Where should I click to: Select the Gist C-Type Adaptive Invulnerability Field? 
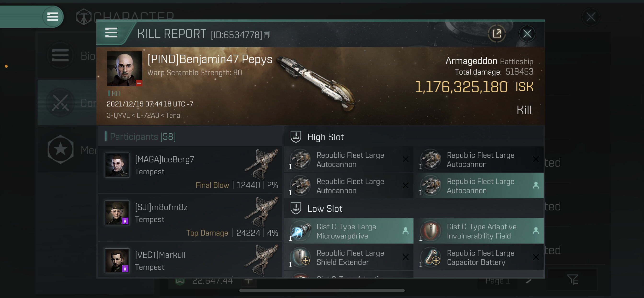[479, 231]
